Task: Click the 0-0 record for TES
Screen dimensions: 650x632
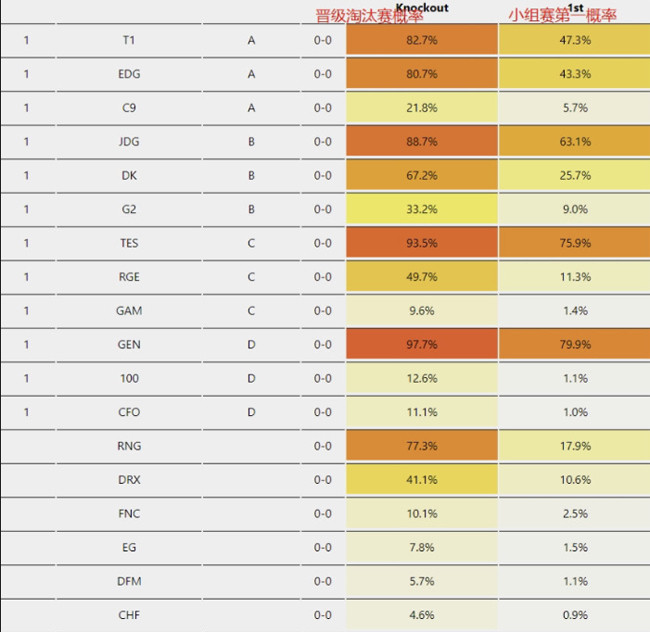Action: 322,243
